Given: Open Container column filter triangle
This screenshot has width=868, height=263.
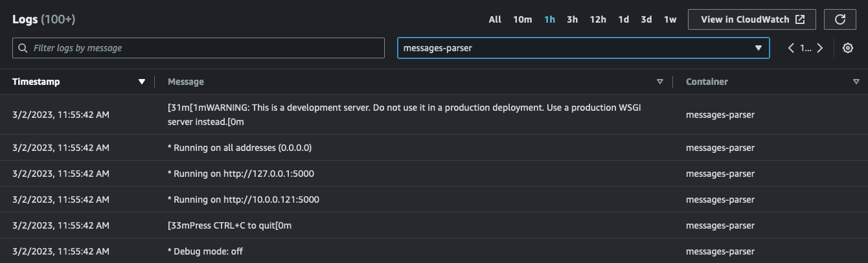Looking at the screenshot, I should coord(856,82).
